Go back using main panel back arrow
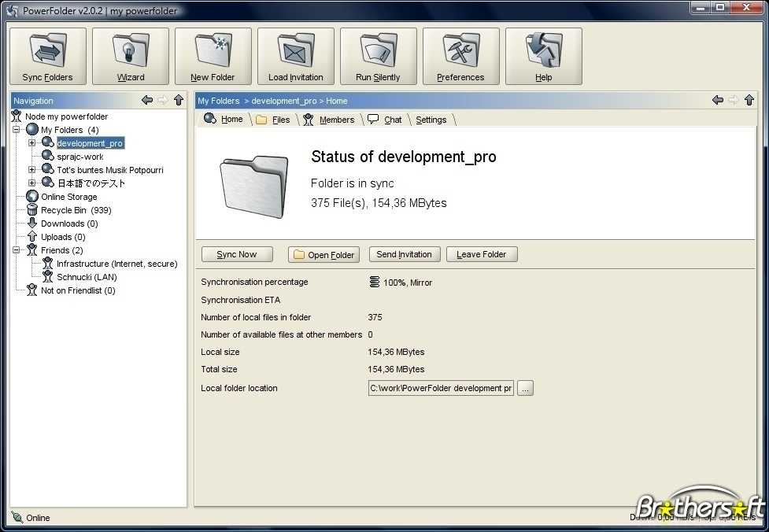This screenshot has height=532, width=769. tap(718, 101)
